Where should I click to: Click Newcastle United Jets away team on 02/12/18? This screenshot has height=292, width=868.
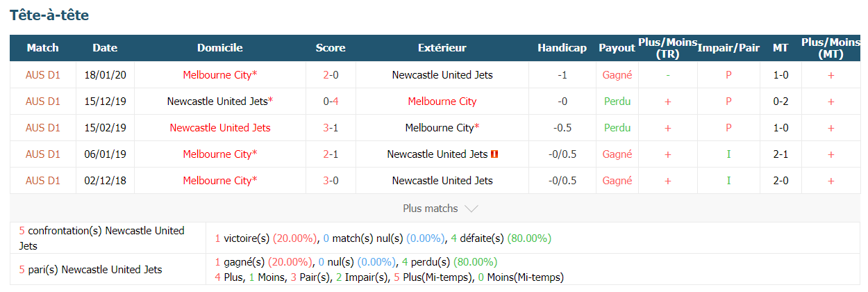click(442, 181)
